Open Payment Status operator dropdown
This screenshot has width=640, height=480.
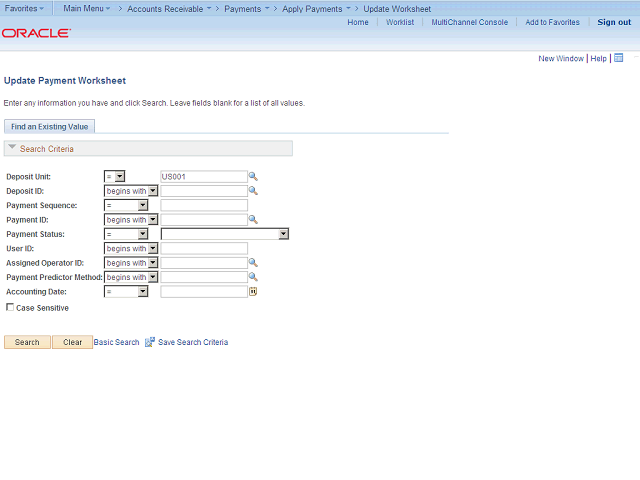(x=126, y=234)
